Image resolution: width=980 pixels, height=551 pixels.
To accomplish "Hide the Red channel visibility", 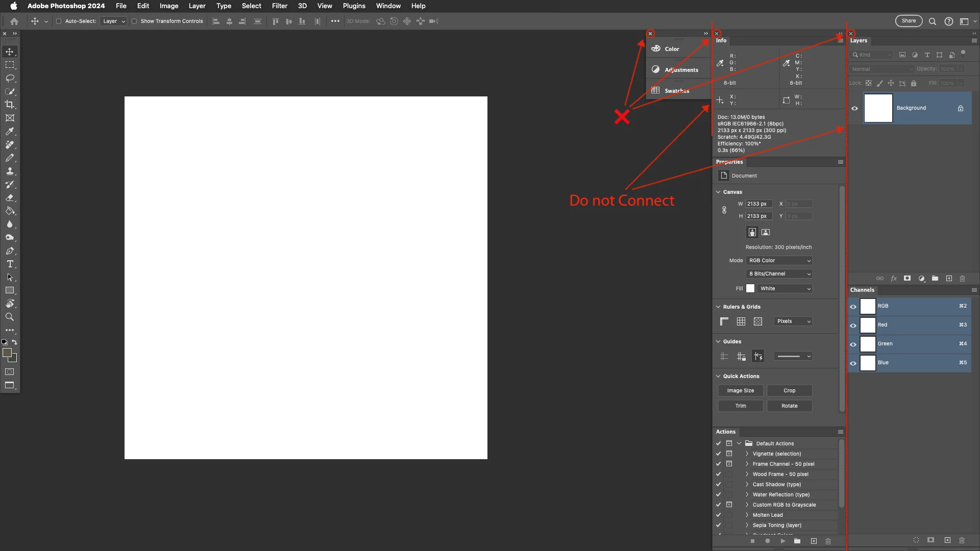I will coord(853,325).
